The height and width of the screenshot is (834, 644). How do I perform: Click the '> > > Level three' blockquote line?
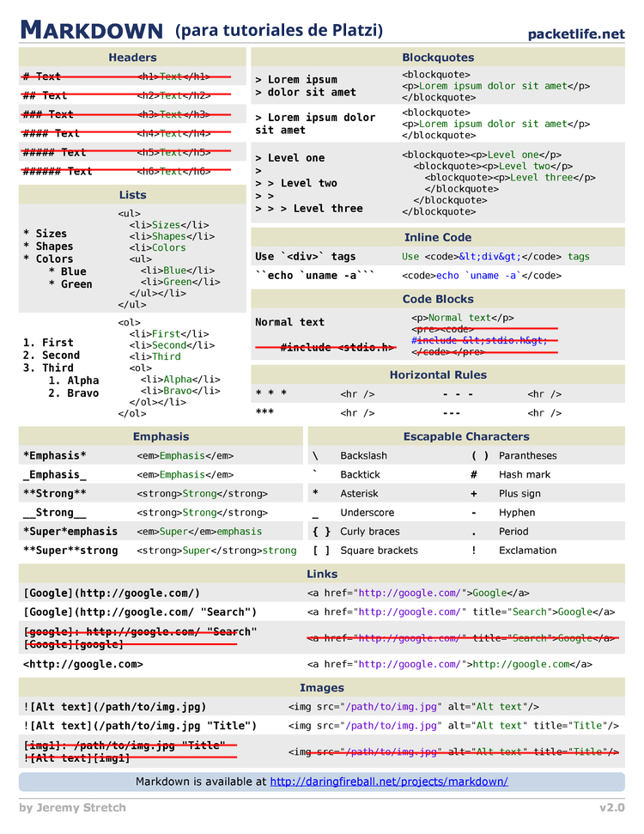pos(309,209)
